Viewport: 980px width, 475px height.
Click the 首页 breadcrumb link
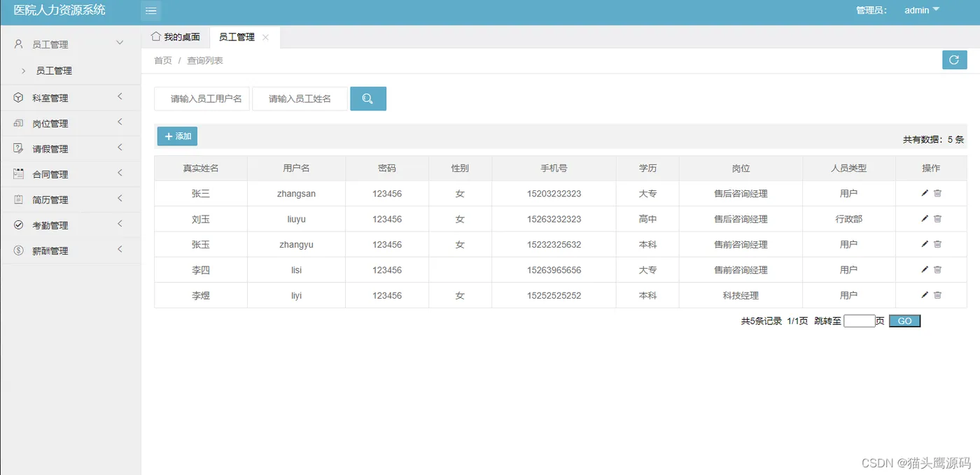[163, 61]
